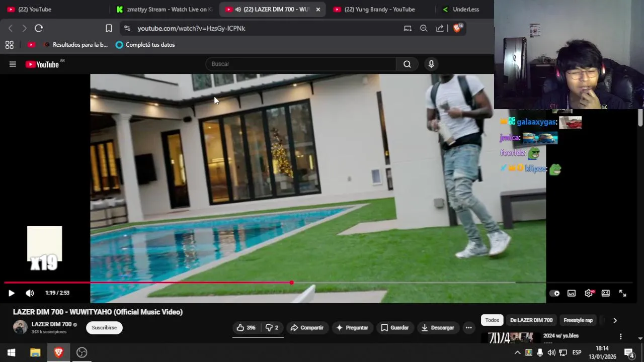Screen dimensions: 644x362
Task: Click the tray microphone icon
Action: pos(540,352)
